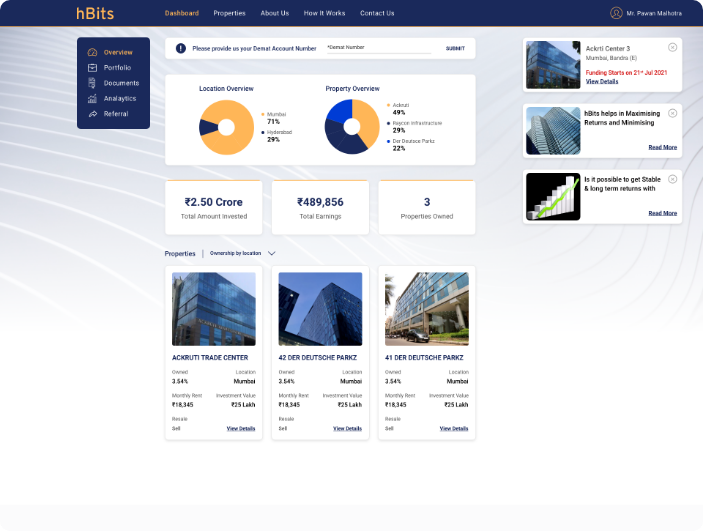Focus the Demat Number input field
703x531 pixels.
click(378, 48)
